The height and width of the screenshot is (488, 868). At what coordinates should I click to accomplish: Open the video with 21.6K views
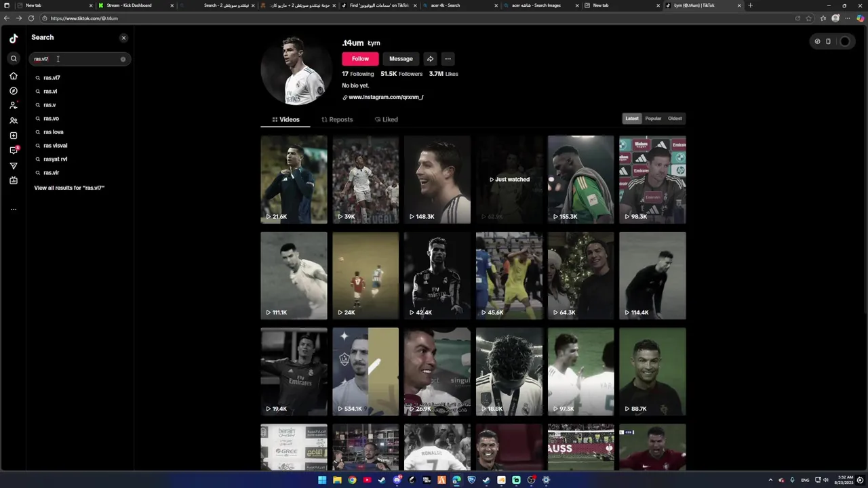coord(294,180)
